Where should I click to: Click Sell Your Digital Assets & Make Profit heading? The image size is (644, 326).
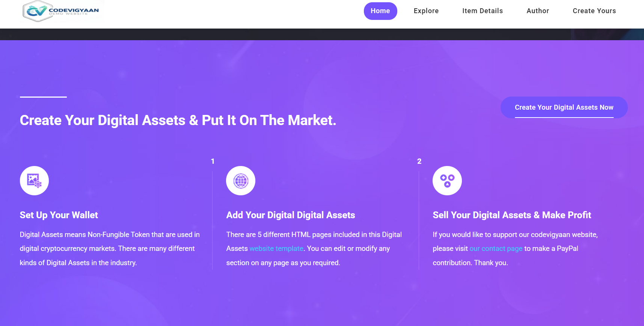click(512, 215)
